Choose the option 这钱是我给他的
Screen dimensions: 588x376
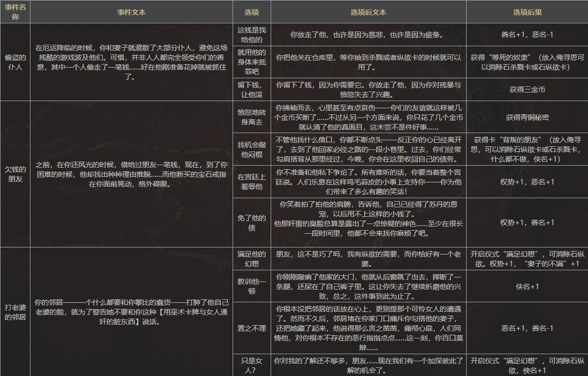coord(251,35)
